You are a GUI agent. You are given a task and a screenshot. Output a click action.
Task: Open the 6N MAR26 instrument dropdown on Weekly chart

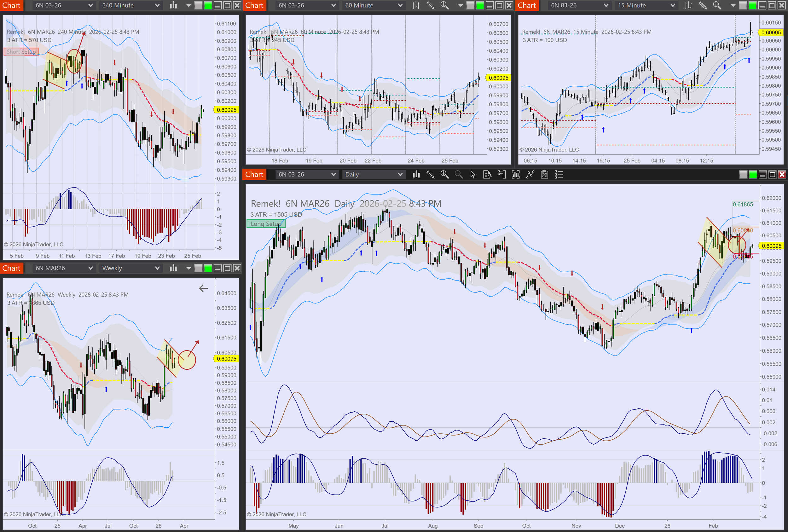(x=63, y=268)
